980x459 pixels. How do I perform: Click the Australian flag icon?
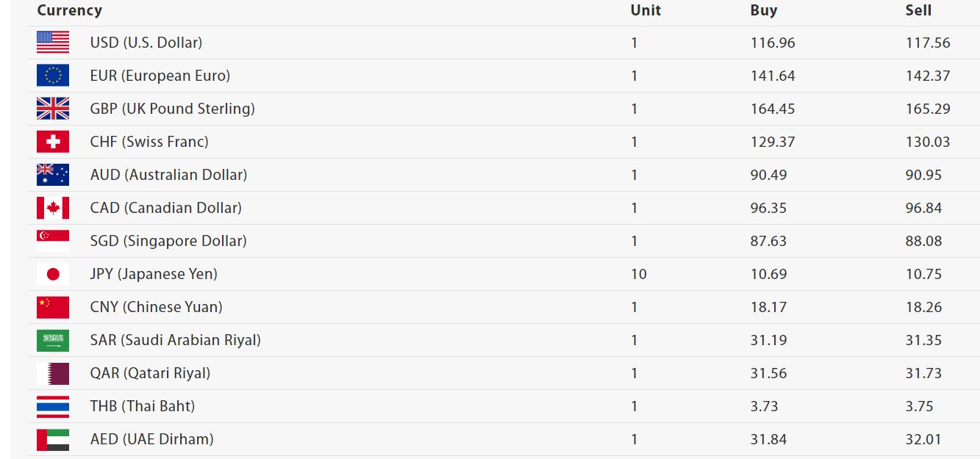tap(53, 175)
